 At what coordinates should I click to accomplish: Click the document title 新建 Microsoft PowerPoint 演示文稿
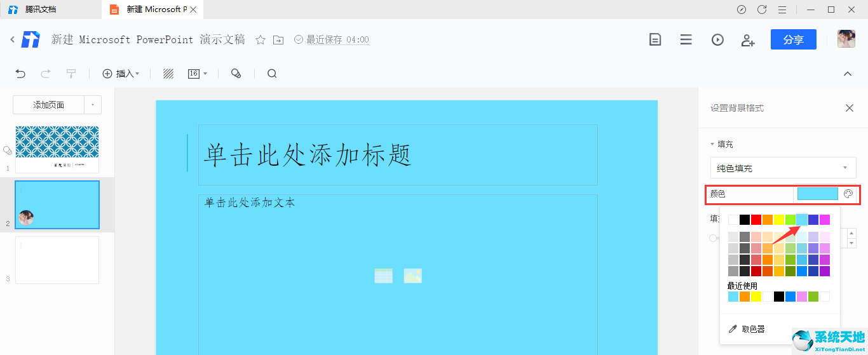pos(148,39)
